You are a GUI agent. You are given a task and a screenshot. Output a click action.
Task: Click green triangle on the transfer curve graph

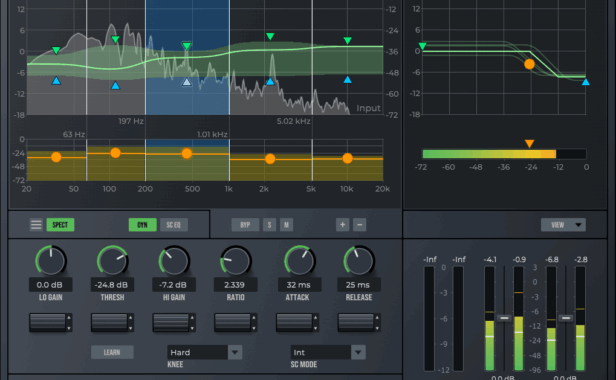tap(422, 46)
